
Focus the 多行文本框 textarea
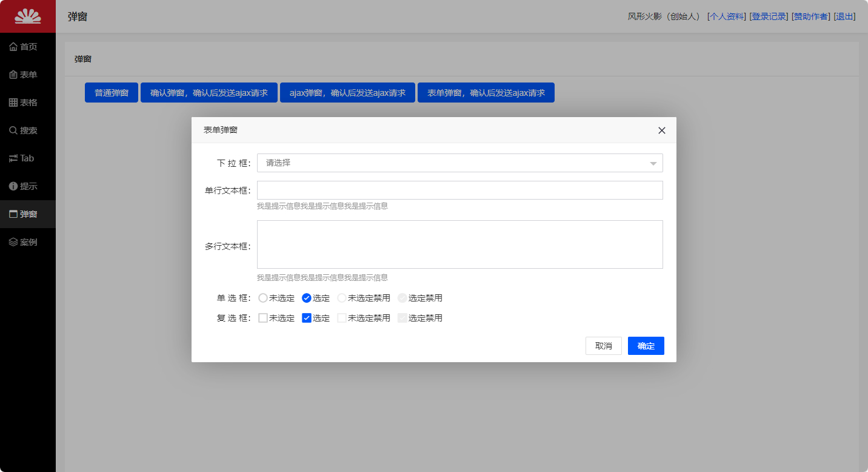pyautogui.click(x=460, y=244)
